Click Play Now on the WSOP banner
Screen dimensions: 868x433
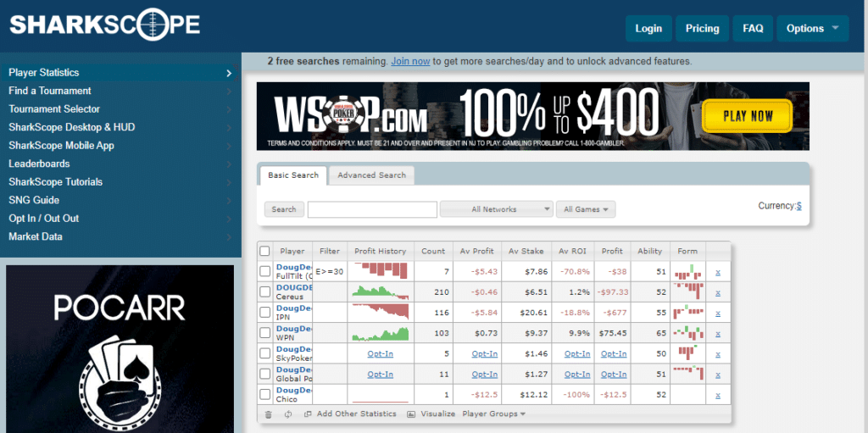click(x=747, y=116)
